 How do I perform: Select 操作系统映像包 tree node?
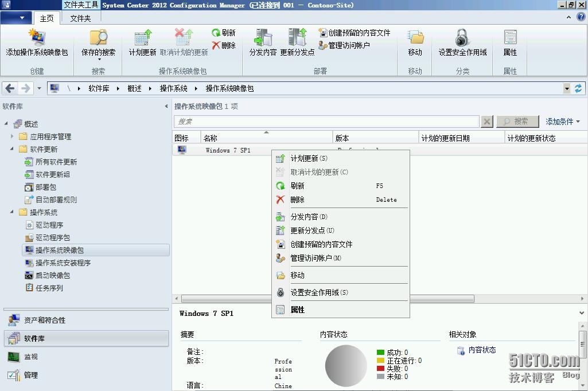(96, 250)
